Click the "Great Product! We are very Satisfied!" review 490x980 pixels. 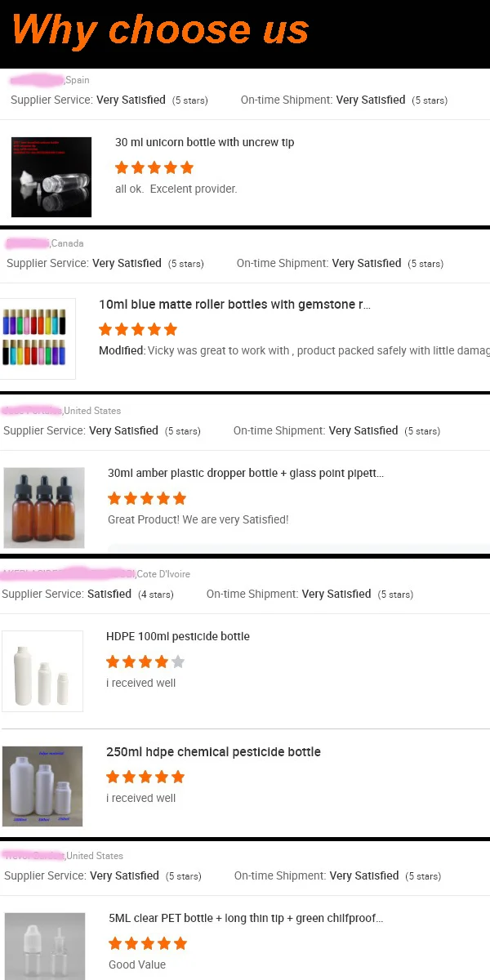coord(198,519)
